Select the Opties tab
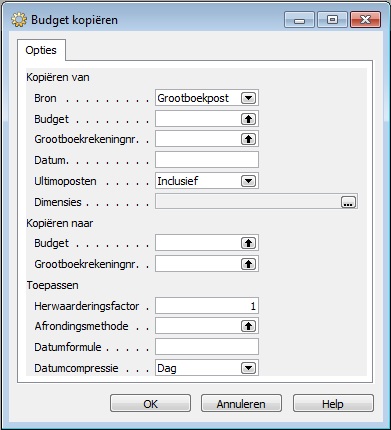391x430 pixels. 41,50
